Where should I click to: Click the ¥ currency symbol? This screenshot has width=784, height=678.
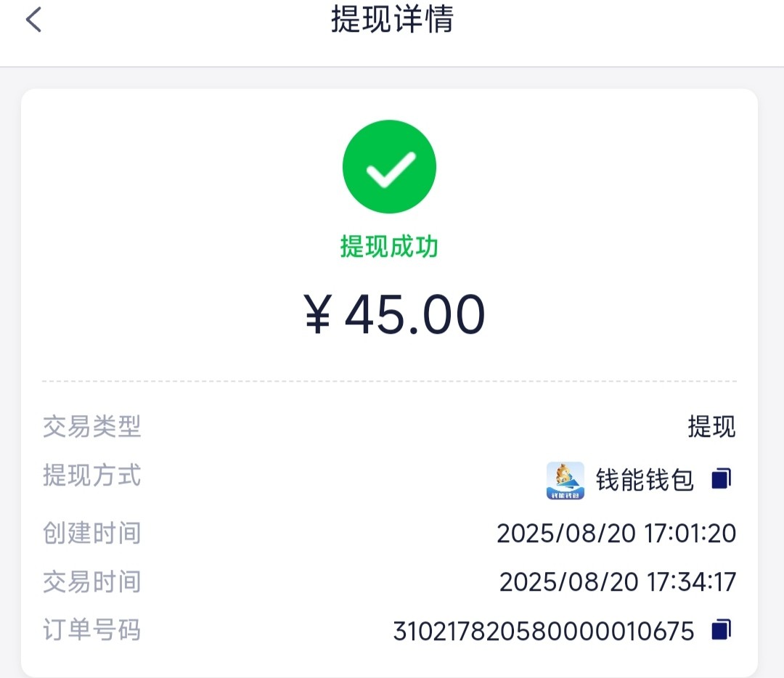click(318, 315)
